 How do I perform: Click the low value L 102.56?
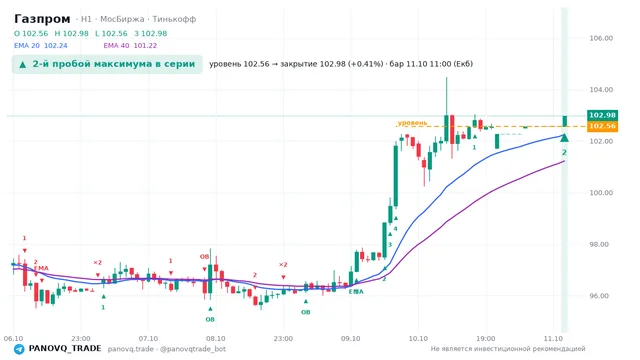111,33
